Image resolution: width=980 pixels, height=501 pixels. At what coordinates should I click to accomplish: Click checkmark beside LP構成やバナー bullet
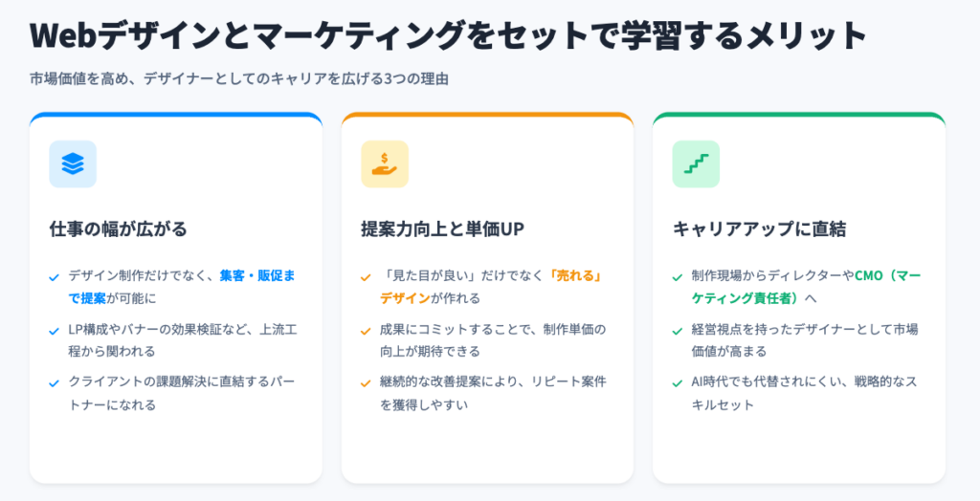pos(55,331)
